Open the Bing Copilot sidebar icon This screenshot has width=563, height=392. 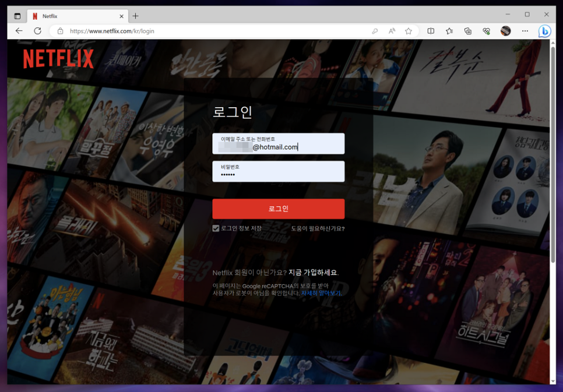[544, 31]
